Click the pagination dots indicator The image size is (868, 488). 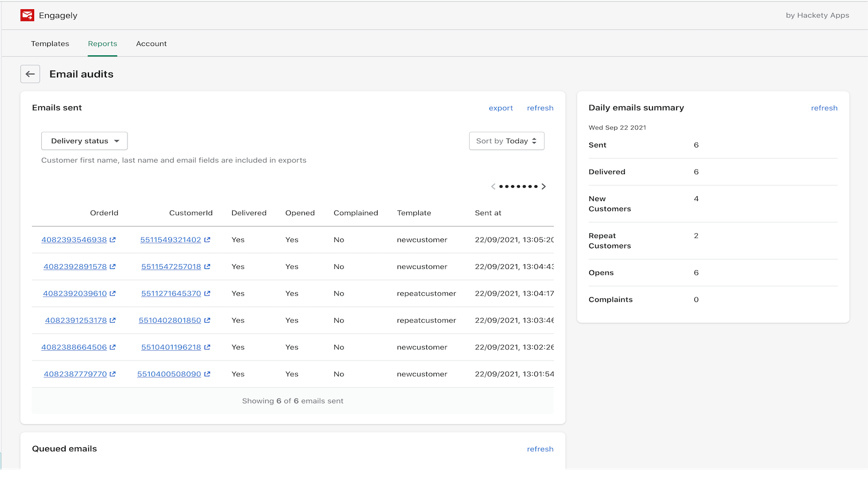pos(519,187)
